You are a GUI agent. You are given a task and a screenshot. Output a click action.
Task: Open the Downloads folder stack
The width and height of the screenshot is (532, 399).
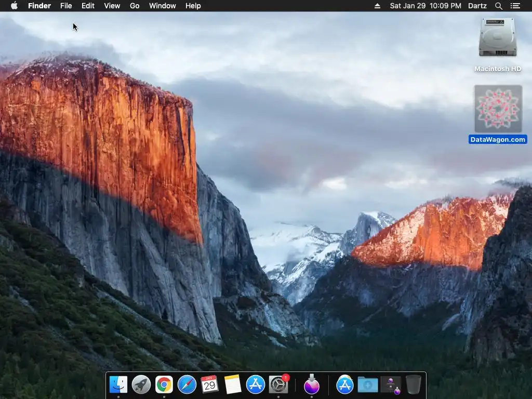368,385
